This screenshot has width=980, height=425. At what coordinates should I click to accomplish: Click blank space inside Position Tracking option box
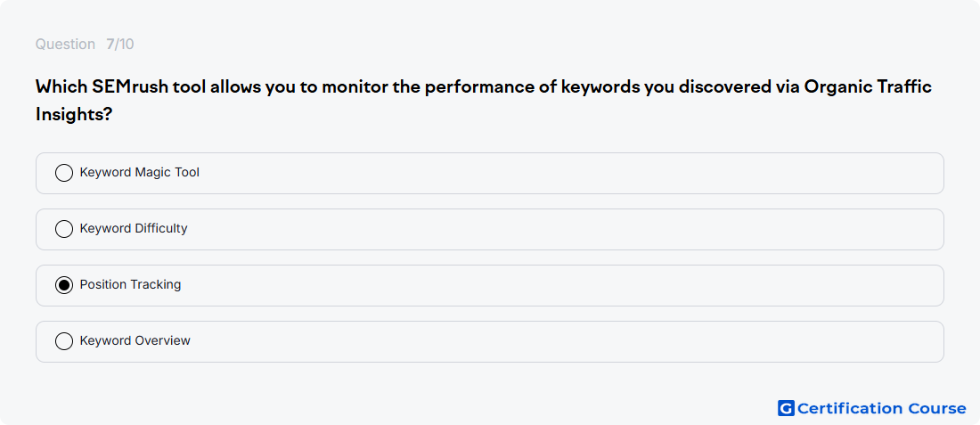562,286
